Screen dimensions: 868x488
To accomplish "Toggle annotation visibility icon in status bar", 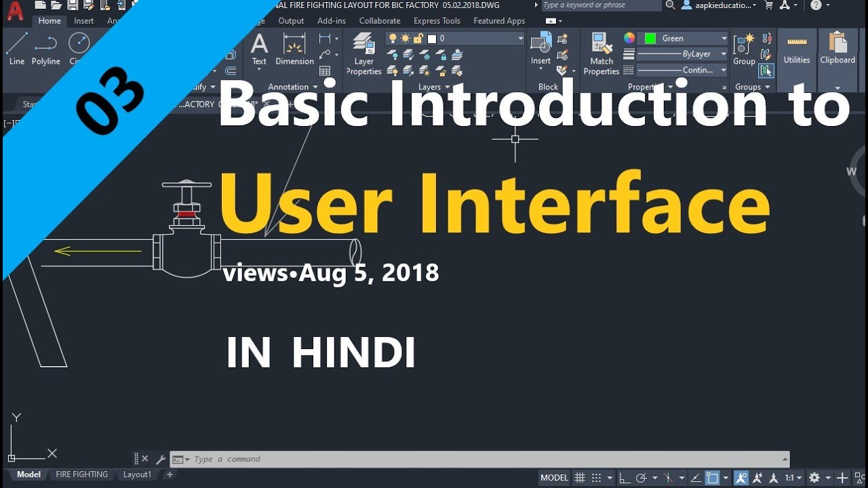I will pyautogui.click(x=741, y=478).
